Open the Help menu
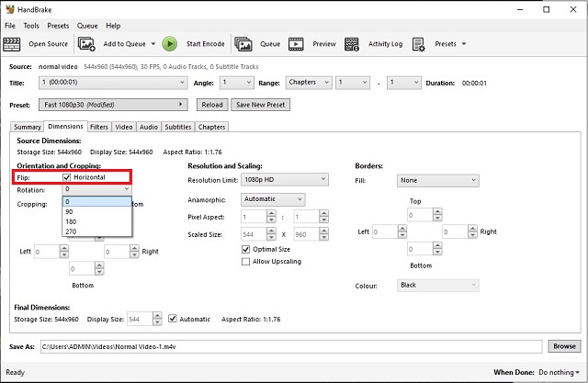This screenshot has height=383, width=588. (113, 26)
